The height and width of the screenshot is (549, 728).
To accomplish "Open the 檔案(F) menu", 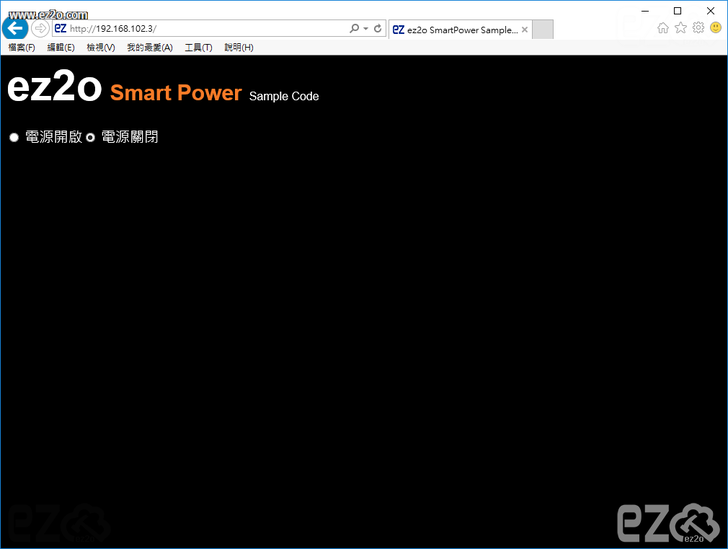I will (x=22, y=47).
